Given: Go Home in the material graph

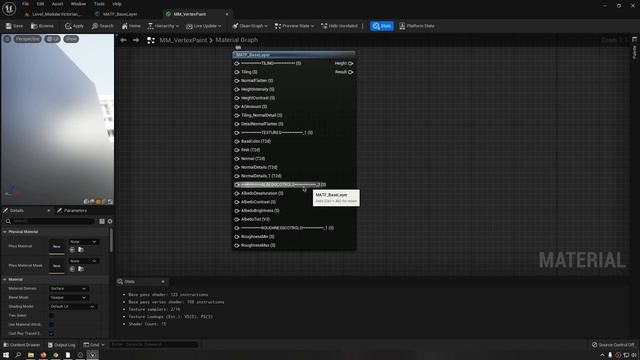Looking at the screenshot, I should point(131,26).
